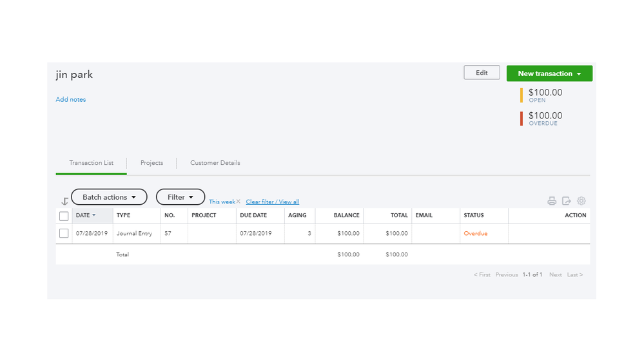Open the Overdue status of Journal Entry
The image size is (644, 362).
[x=476, y=233]
